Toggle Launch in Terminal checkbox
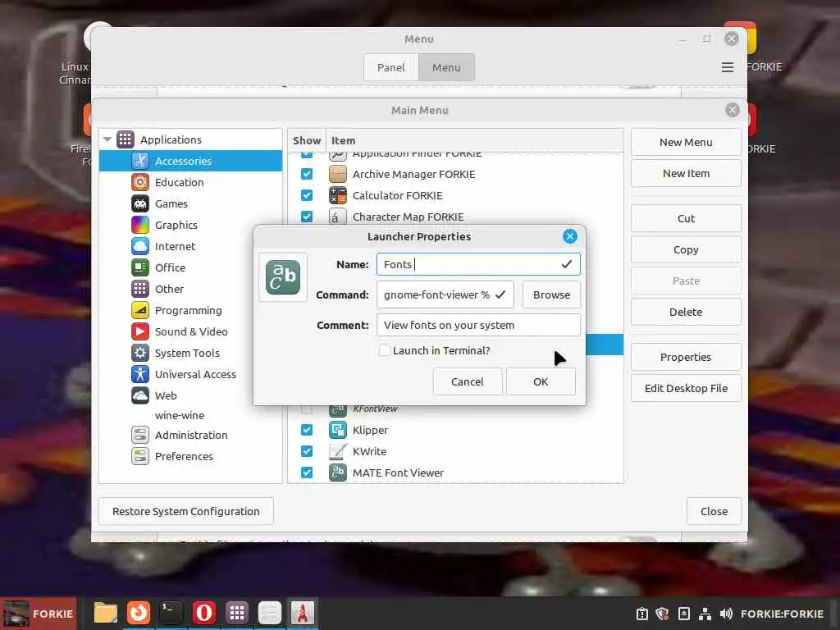The width and height of the screenshot is (840, 630). 384,350
